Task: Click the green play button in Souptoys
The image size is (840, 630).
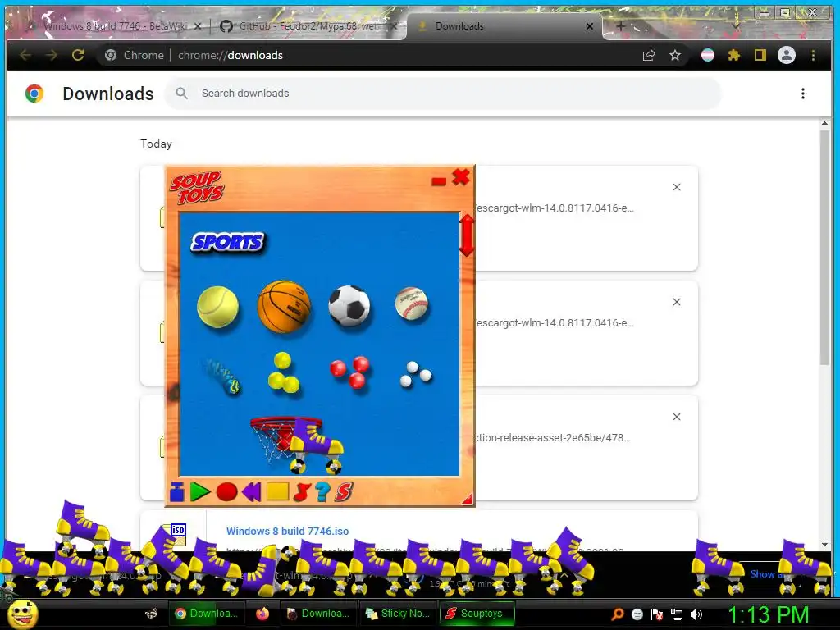Action: tap(200, 492)
